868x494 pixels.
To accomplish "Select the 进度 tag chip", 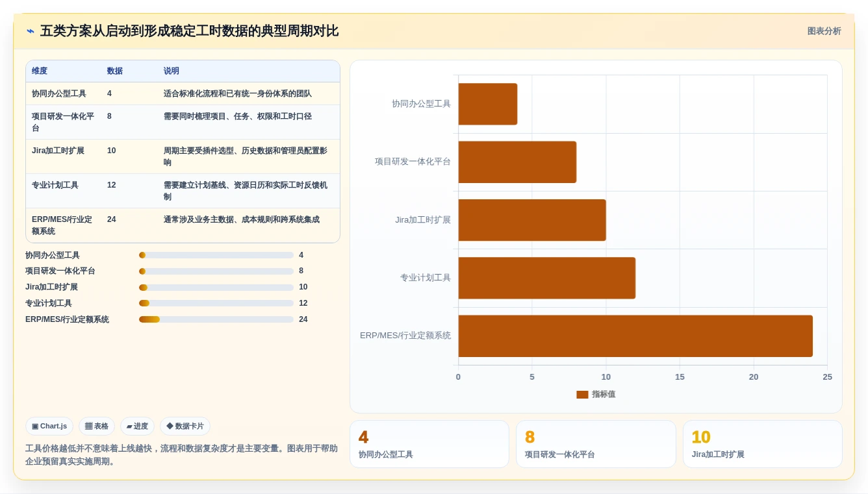I will 137,426.
